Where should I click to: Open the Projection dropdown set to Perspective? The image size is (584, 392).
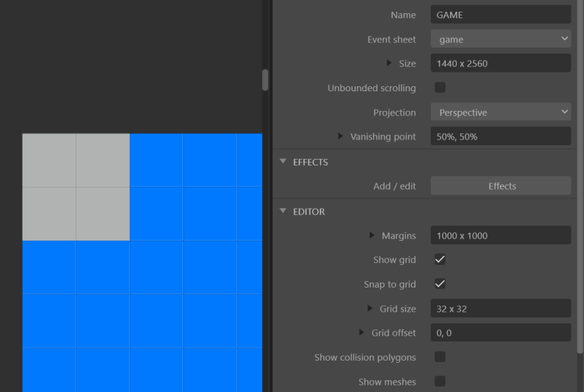click(501, 112)
